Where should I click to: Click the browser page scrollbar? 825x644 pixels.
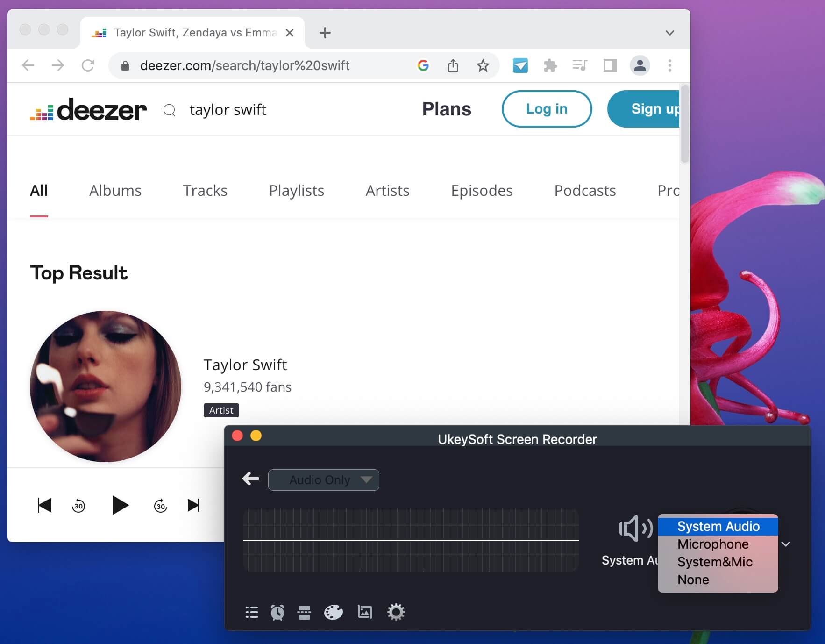coord(685,124)
